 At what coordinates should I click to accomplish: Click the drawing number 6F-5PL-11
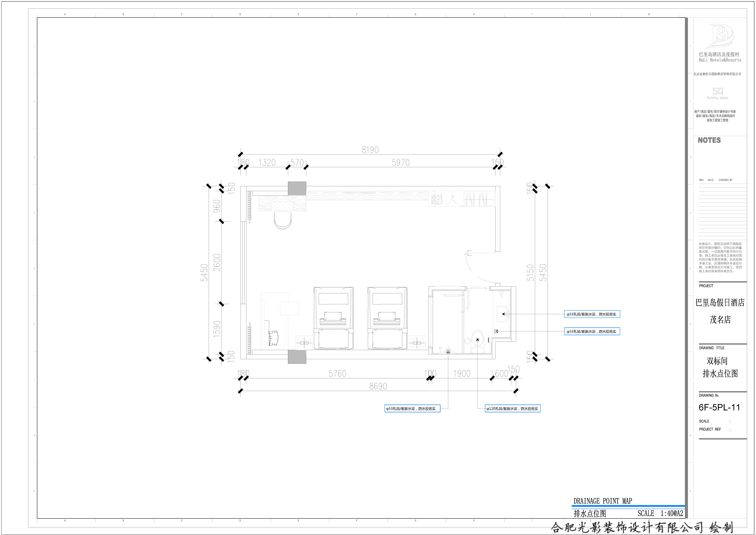(x=719, y=407)
